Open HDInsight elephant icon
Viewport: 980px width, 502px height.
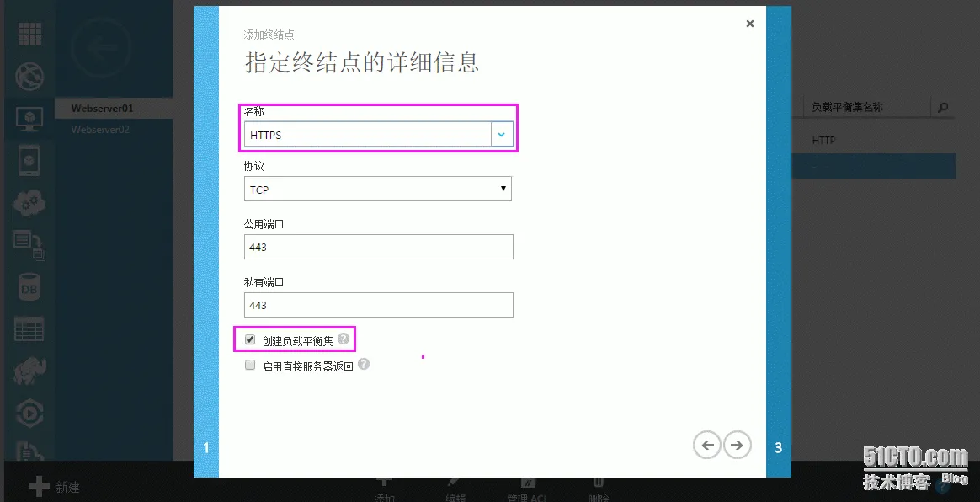29,371
